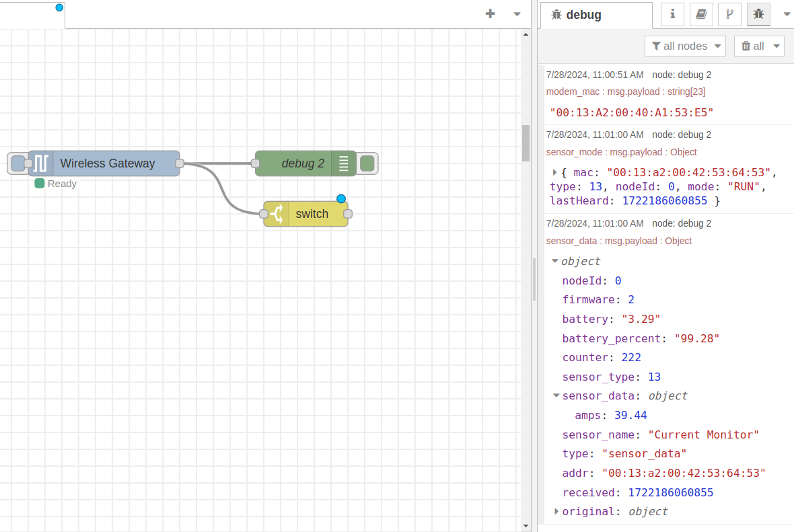The width and height of the screenshot is (794, 532).
Task: Click the 'sensor_data : msg.payload : Object' line
Action: tap(619, 241)
